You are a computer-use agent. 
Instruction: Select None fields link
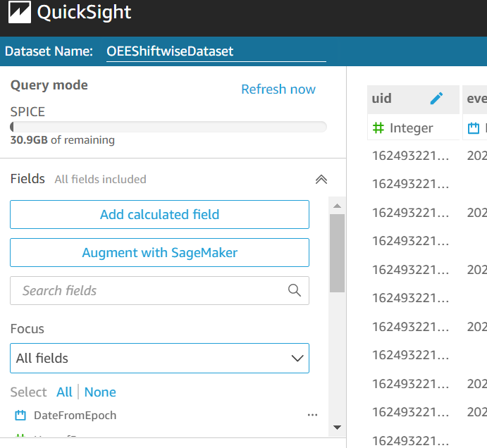tap(100, 392)
